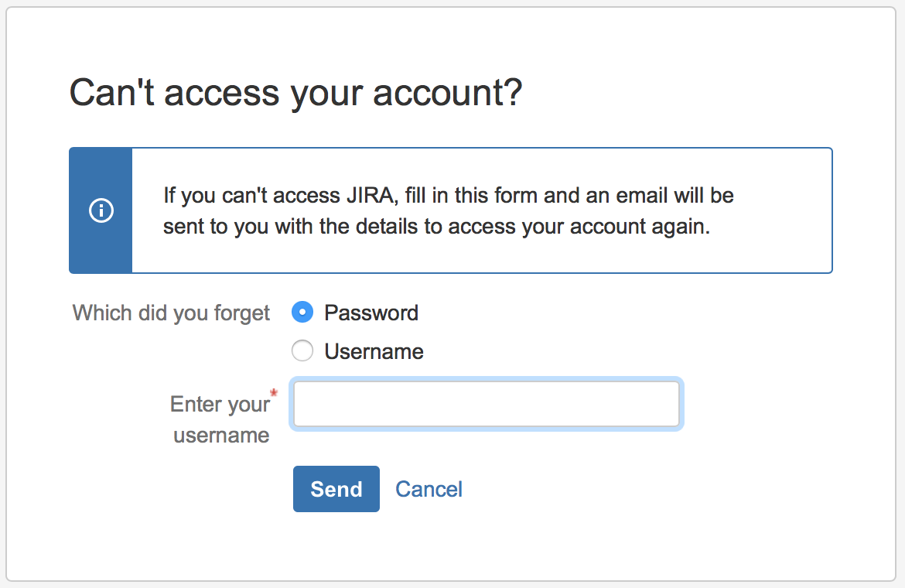Focus the username text input field
Viewport: 905px width, 588px height.
(487, 404)
